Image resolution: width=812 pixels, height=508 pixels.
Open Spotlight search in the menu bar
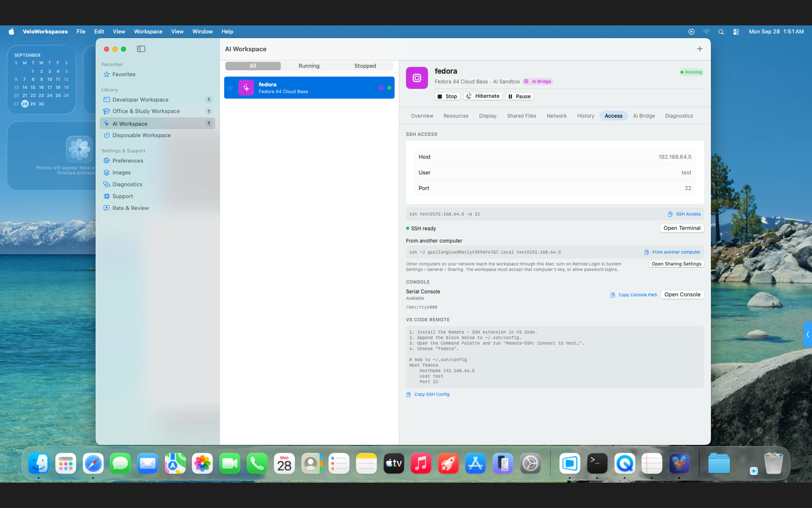(721, 32)
